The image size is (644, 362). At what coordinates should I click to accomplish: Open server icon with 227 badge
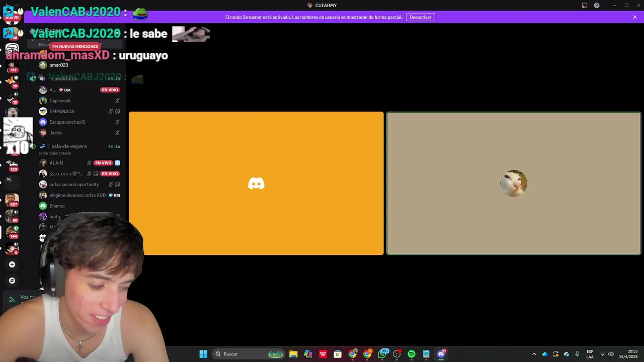pyautogui.click(x=12, y=200)
